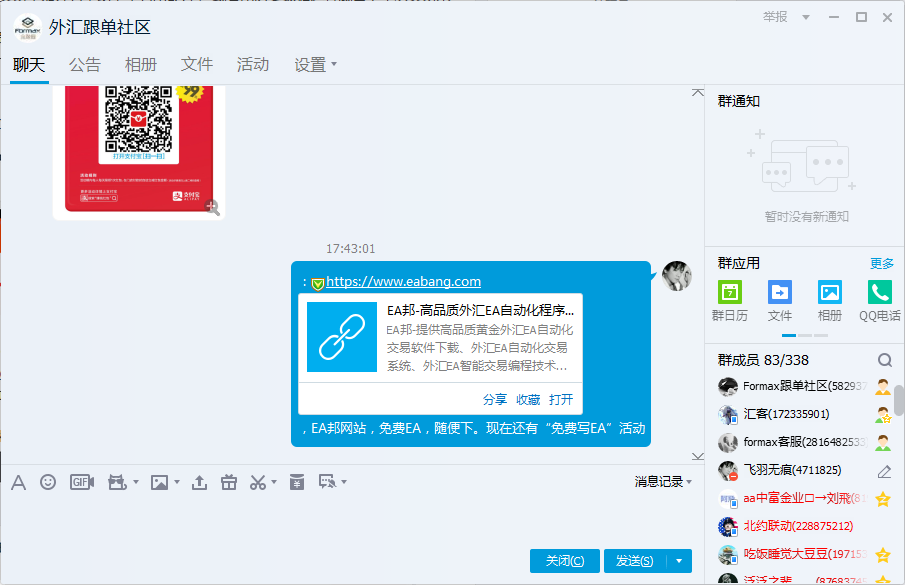This screenshot has height=585, width=905.
Task: Open the 相册 group app icon
Action: 829,301
